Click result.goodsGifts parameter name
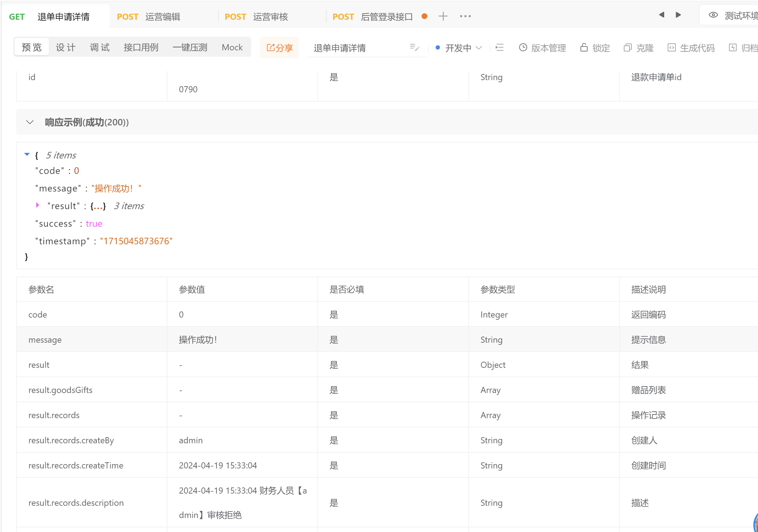This screenshot has width=758, height=532. [60, 390]
